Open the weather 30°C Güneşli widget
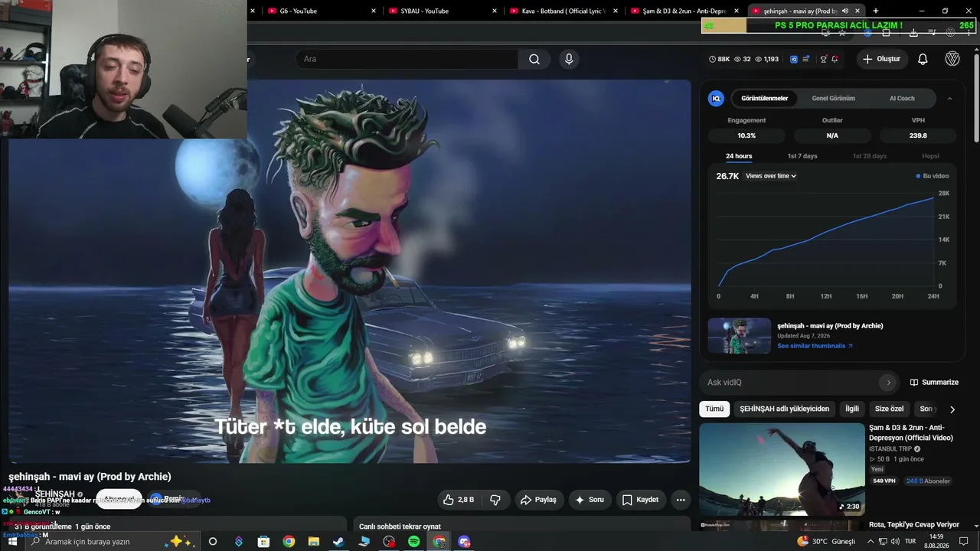Viewport: 980px width, 551px height. point(827,542)
